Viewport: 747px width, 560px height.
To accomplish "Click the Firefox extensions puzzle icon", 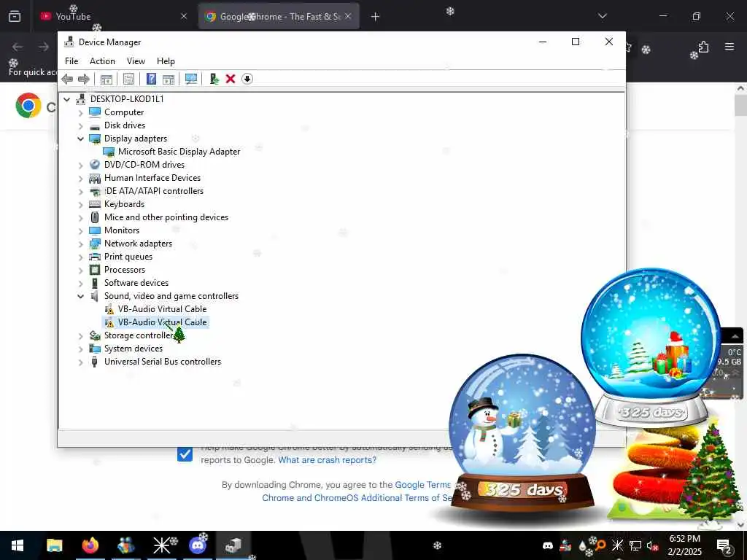I will pyautogui.click(x=704, y=47).
